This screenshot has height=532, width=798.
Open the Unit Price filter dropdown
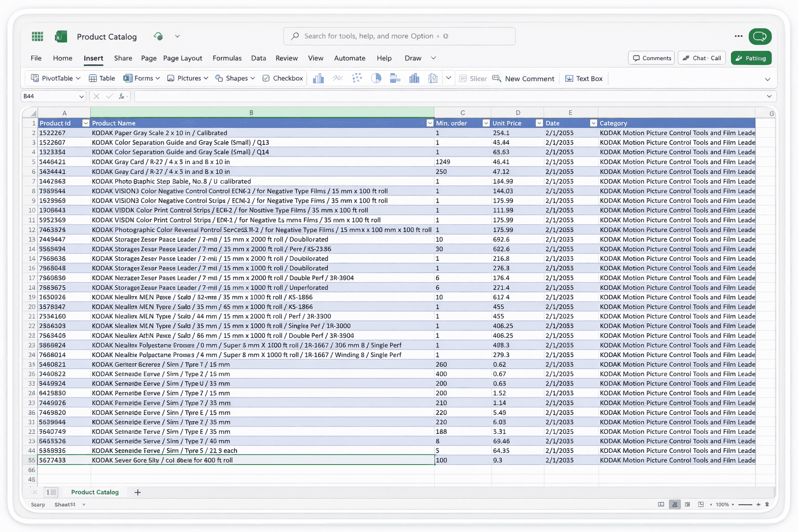[538, 123]
